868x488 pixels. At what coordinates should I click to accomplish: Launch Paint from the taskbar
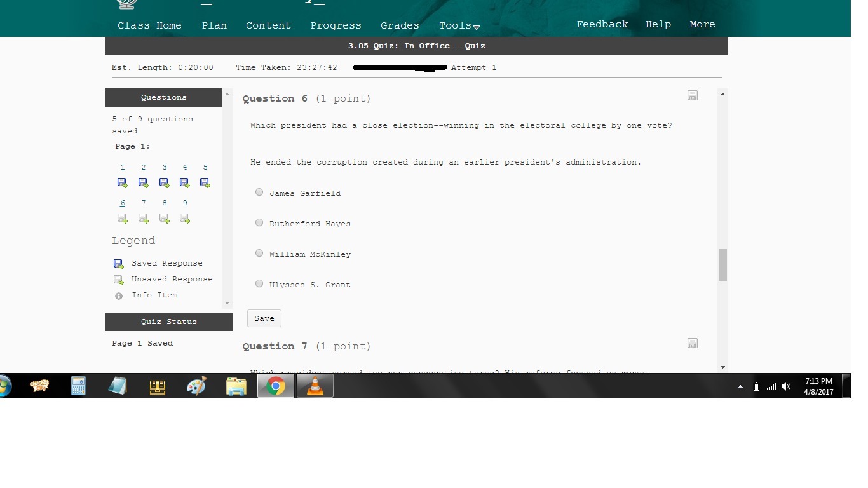pyautogui.click(x=196, y=386)
